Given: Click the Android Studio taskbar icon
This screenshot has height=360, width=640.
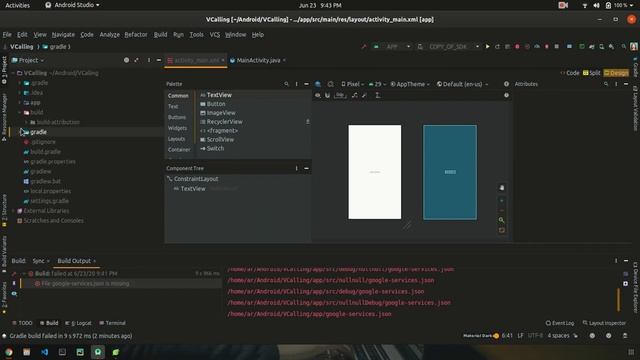Looking at the screenshot, I should (98, 352).
